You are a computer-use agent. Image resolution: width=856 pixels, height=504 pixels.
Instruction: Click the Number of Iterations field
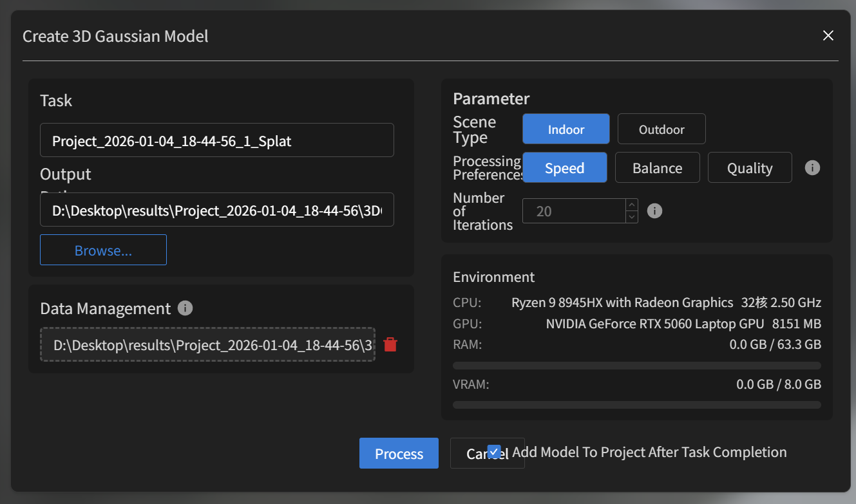click(574, 211)
